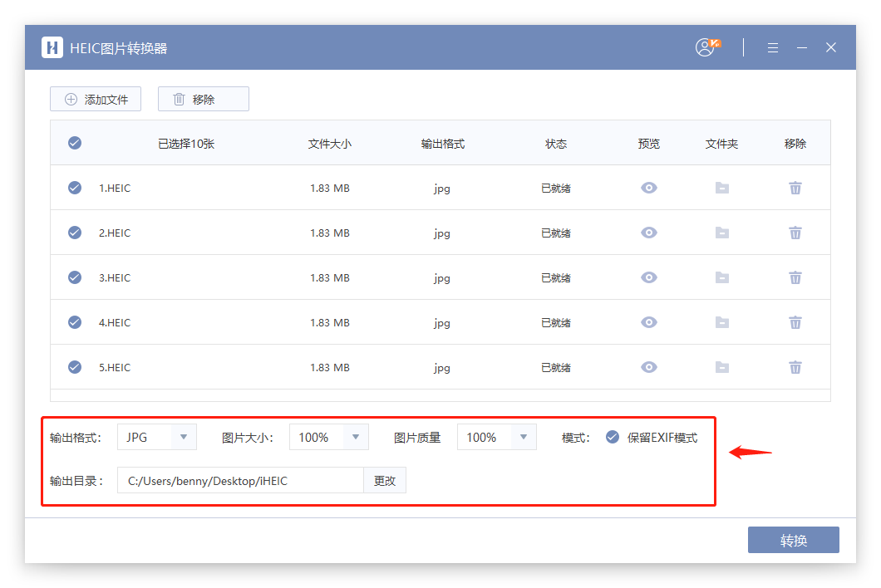
Task: Select the 1.HEIC file name
Action: click(115, 189)
